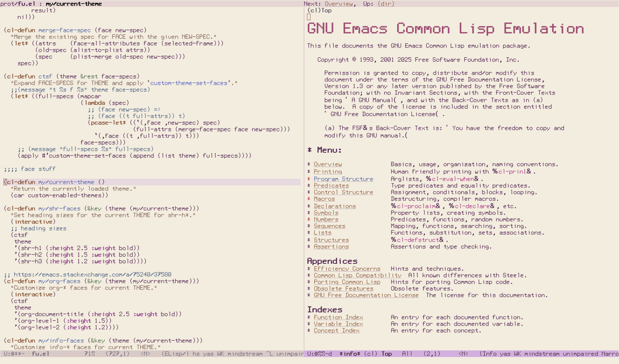
Task: Follow the Program Structure link
Action: pos(343,179)
